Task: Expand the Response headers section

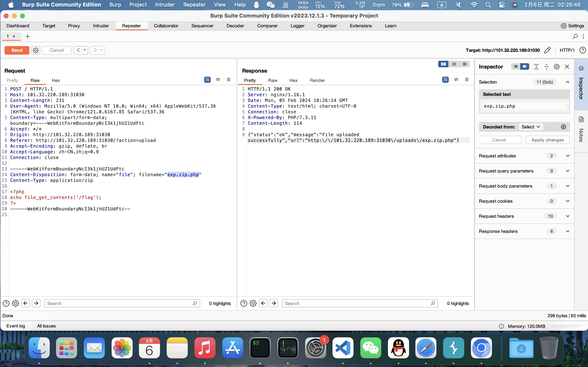Action: pos(568,231)
